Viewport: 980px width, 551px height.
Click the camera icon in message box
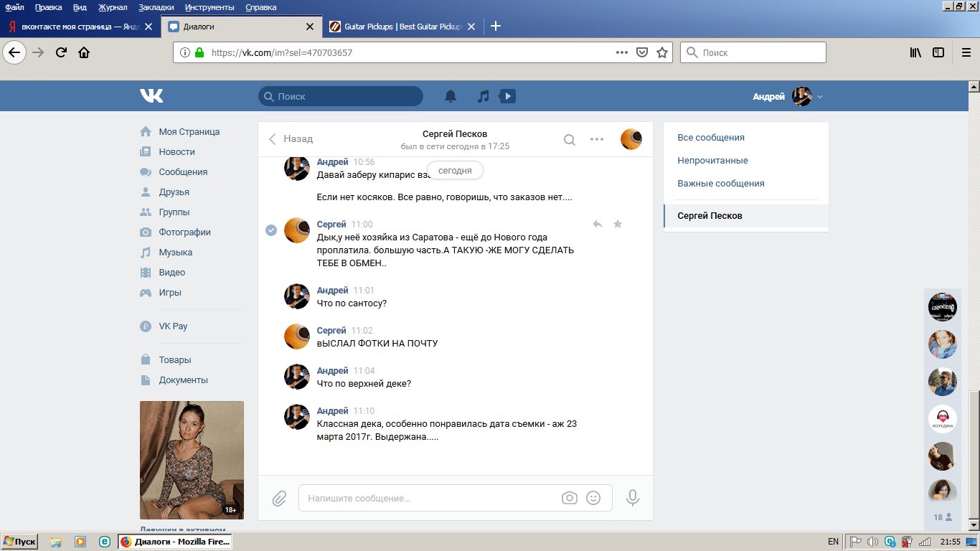569,498
